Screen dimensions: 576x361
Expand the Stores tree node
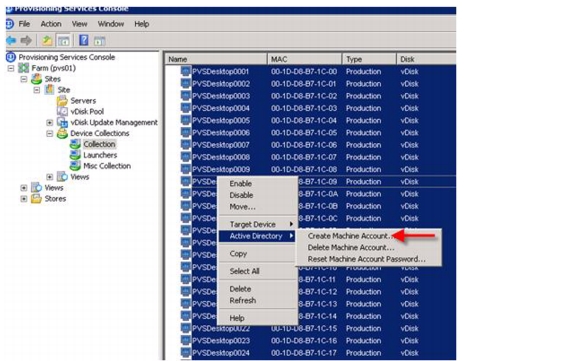24,199
